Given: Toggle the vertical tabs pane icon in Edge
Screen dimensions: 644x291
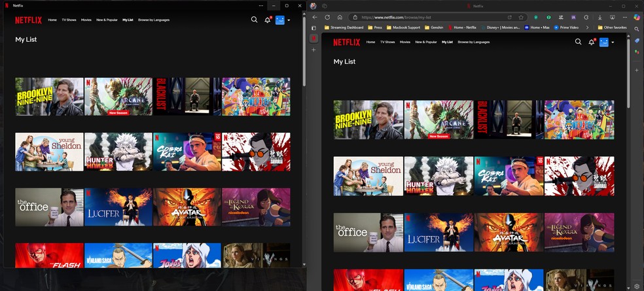Looking at the screenshot, I should (313, 28).
